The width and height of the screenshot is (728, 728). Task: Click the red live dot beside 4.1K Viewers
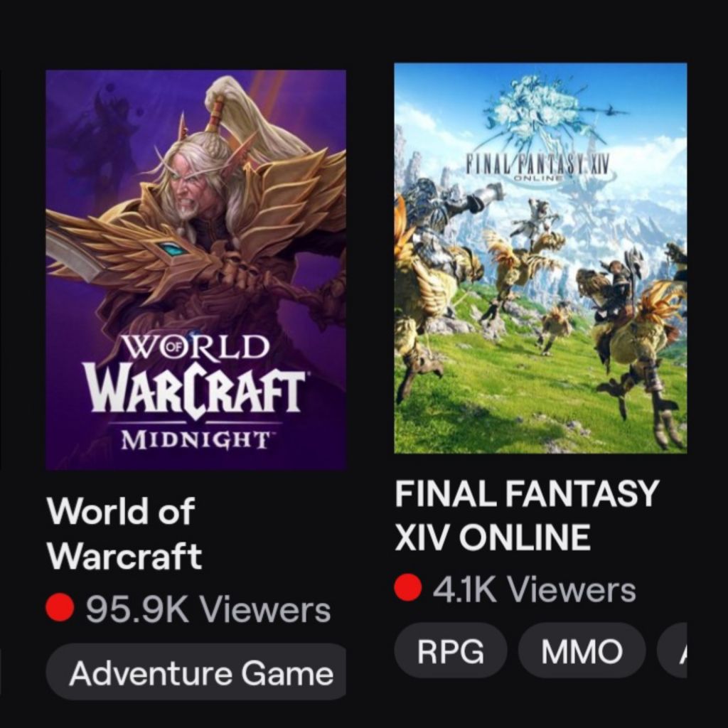click(x=408, y=588)
